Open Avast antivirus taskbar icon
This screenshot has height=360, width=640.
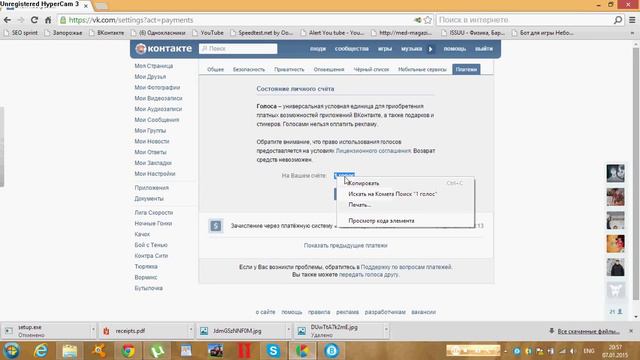(x=99, y=351)
